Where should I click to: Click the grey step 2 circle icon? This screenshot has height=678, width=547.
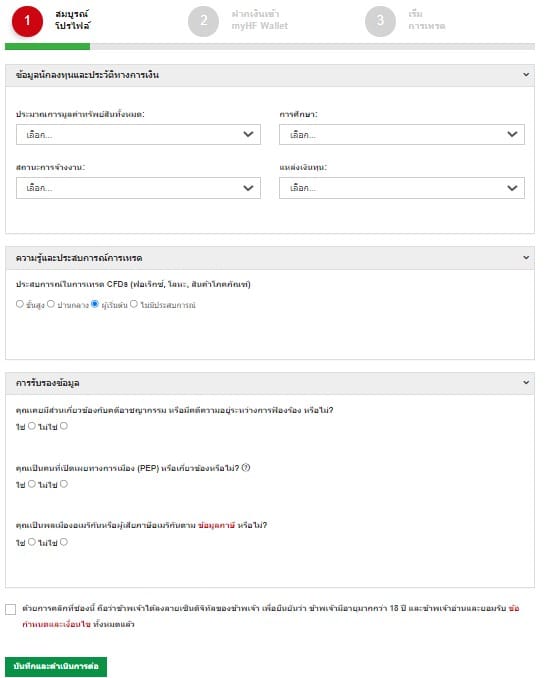coord(203,21)
